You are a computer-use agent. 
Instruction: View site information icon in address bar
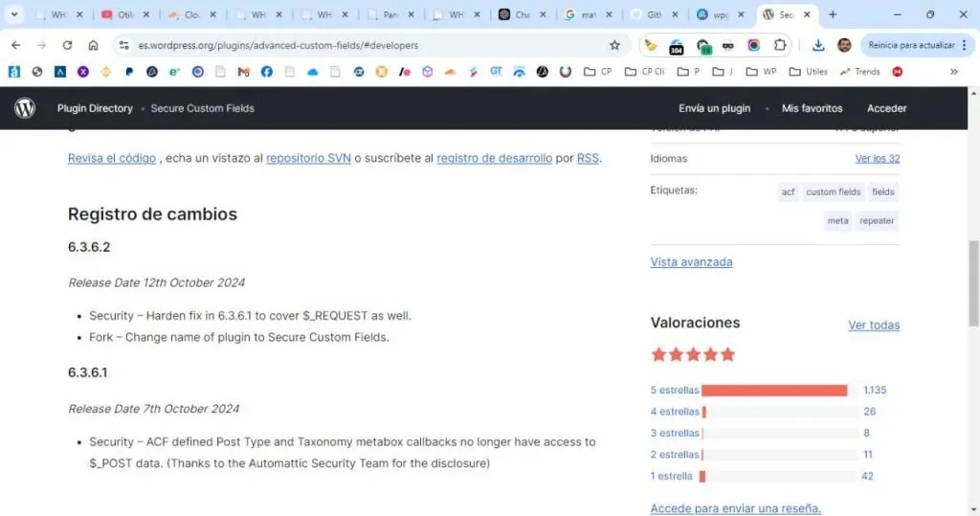(x=123, y=45)
